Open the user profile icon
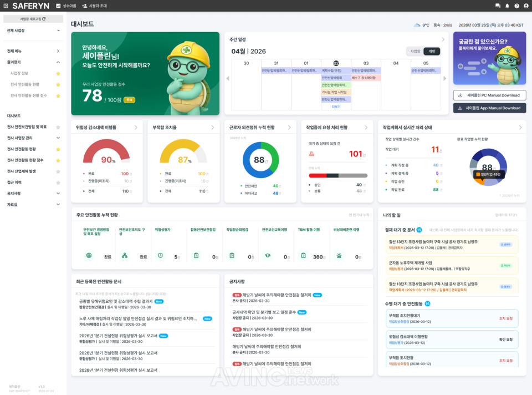Image resolution: width=532 pixels, height=395 pixels. pos(526,6)
